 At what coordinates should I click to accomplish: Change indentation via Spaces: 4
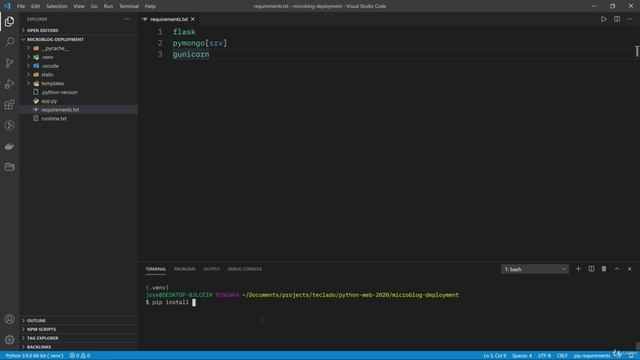[522, 356]
